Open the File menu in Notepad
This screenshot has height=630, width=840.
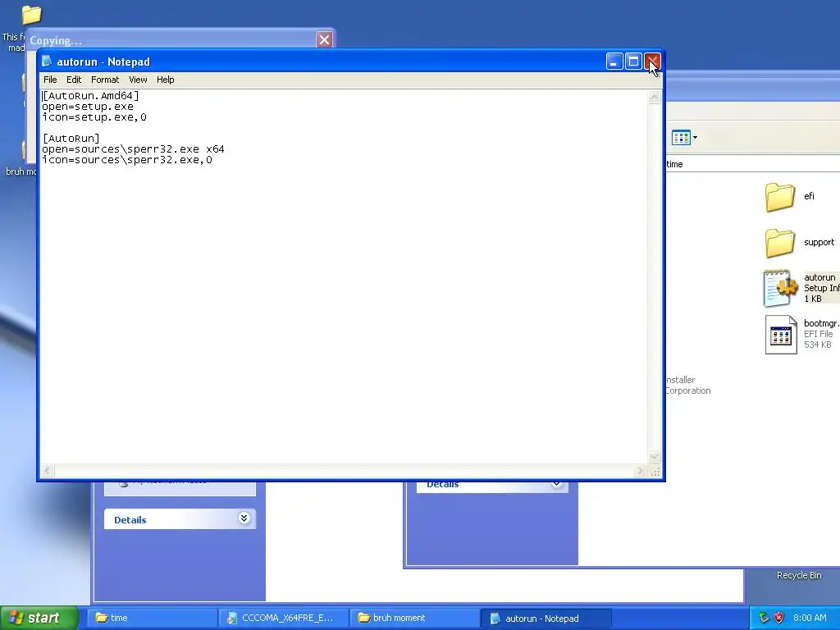(50, 80)
